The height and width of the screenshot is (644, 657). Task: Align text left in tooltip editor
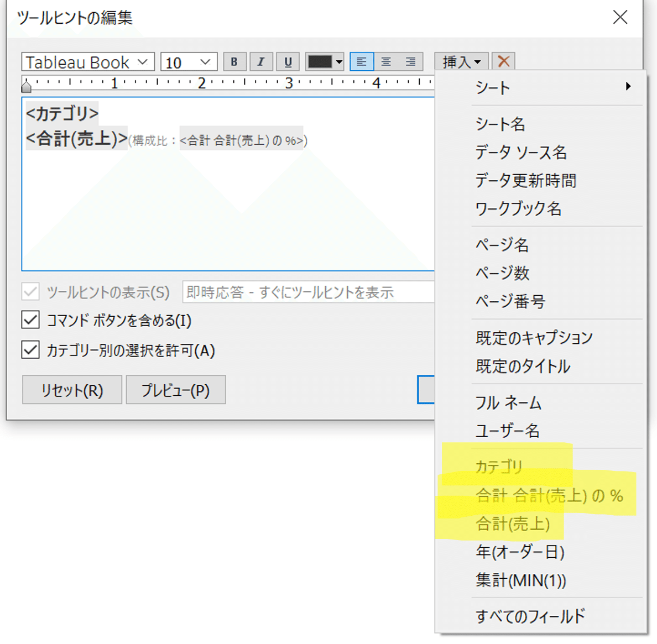click(362, 62)
